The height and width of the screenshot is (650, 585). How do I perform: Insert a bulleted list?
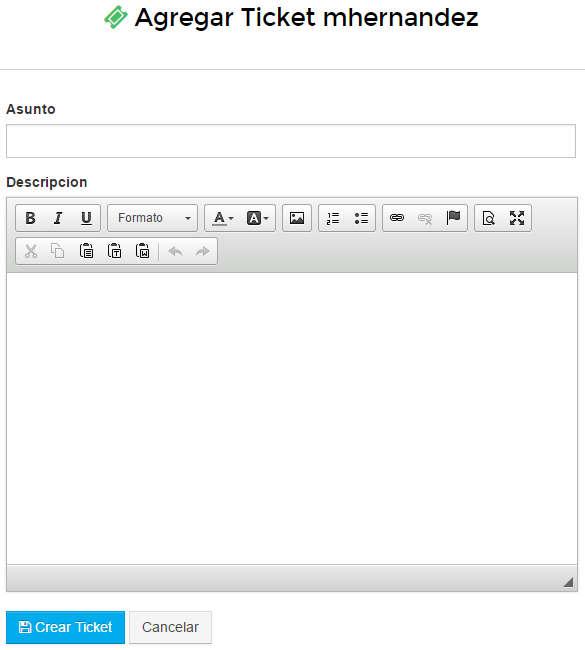(361, 218)
